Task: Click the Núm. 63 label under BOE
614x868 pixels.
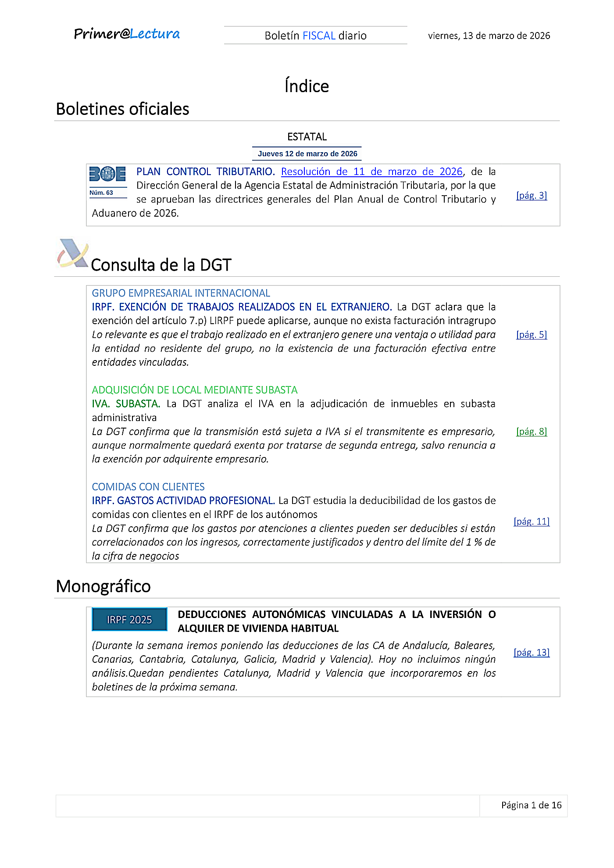Action: (101, 193)
